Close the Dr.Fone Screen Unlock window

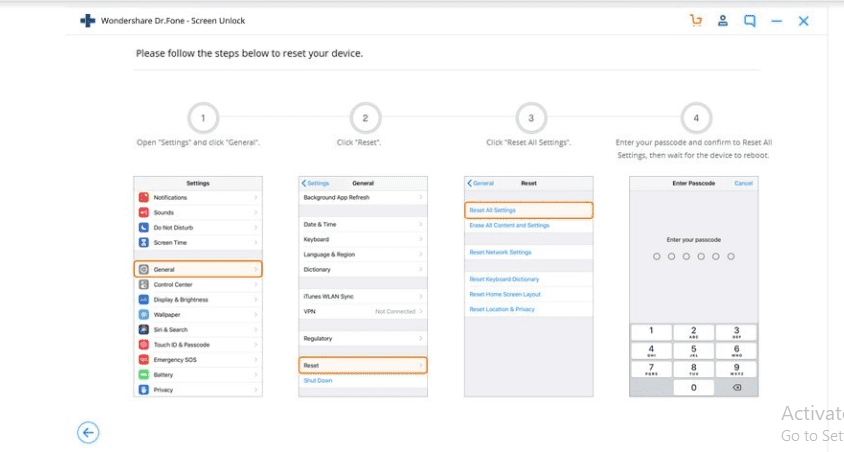pyautogui.click(x=803, y=20)
